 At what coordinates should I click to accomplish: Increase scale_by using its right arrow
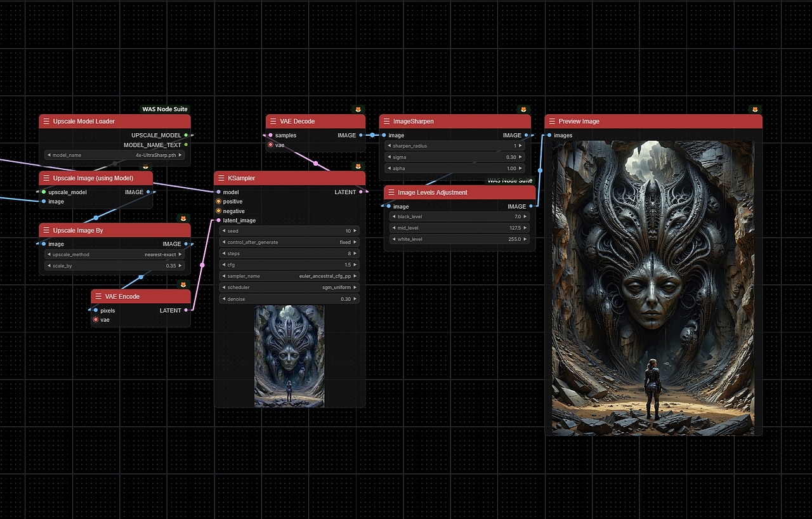(181, 266)
